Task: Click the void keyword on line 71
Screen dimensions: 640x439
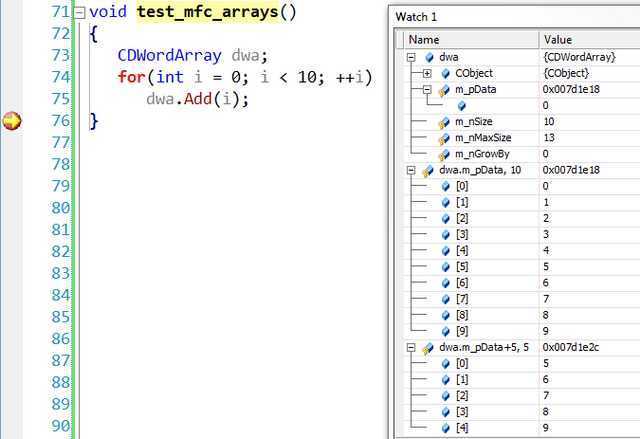Action: [x=108, y=12]
